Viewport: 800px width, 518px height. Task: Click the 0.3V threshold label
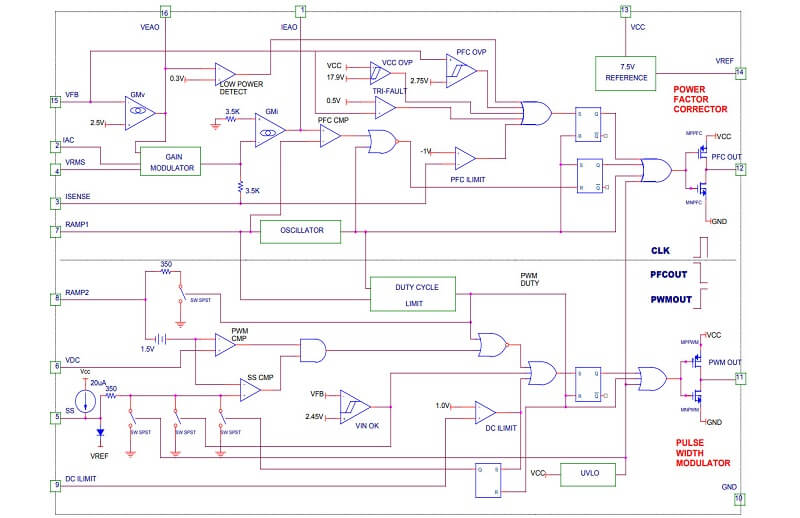(177, 79)
